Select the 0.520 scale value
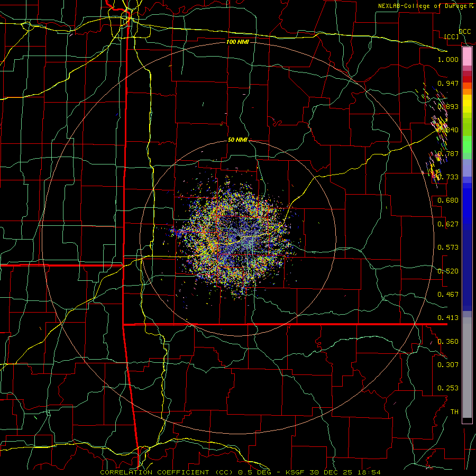This screenshot has width=476, height=476. point(448,271)
